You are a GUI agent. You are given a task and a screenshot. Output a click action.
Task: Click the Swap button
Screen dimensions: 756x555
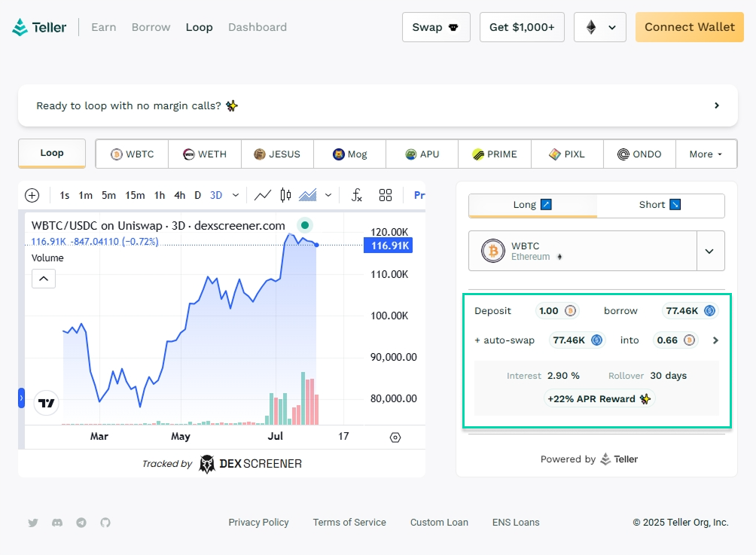436,27
